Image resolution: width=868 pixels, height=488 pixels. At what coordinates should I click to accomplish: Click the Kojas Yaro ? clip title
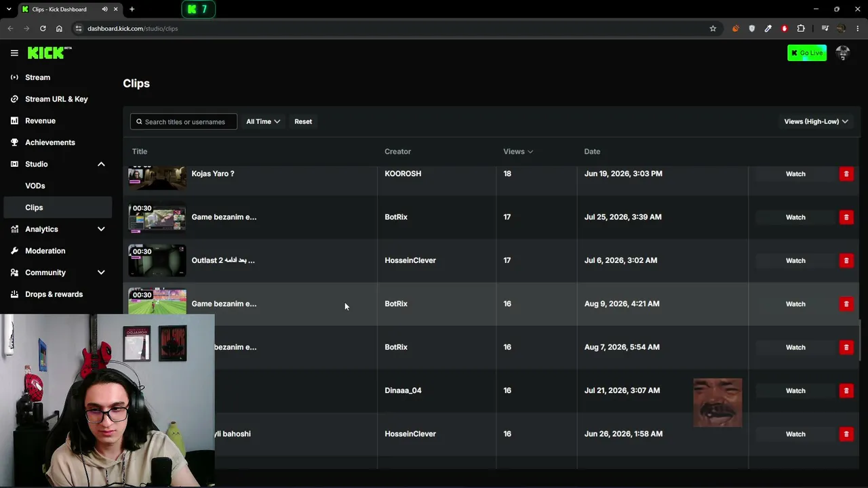pyautogui.click(x=213, y=174)
